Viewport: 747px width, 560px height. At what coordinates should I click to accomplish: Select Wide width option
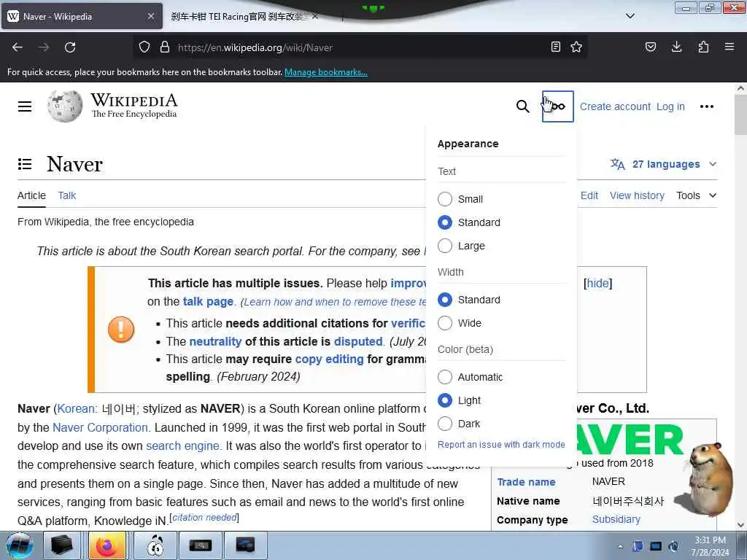point(445,323)
